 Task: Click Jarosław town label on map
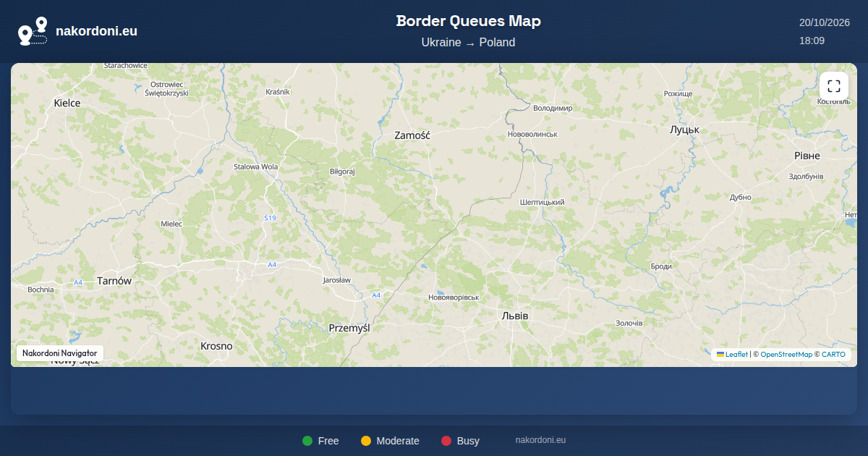coord(336,280)
